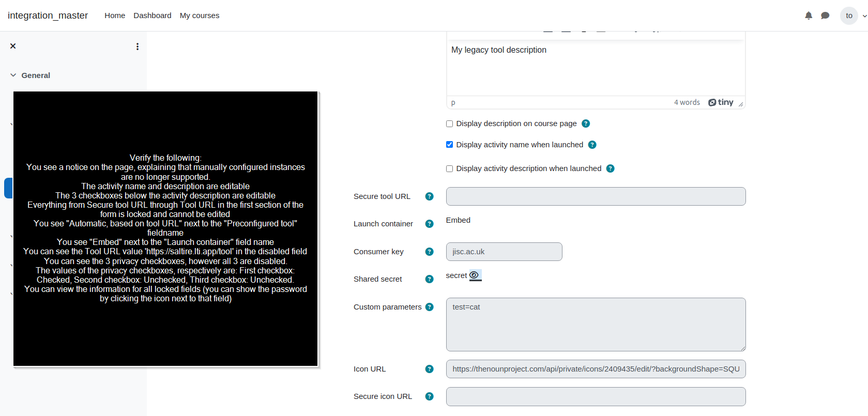868x416 pixels.
Task: Click the Consumer key field
Action: click(504, 252)
